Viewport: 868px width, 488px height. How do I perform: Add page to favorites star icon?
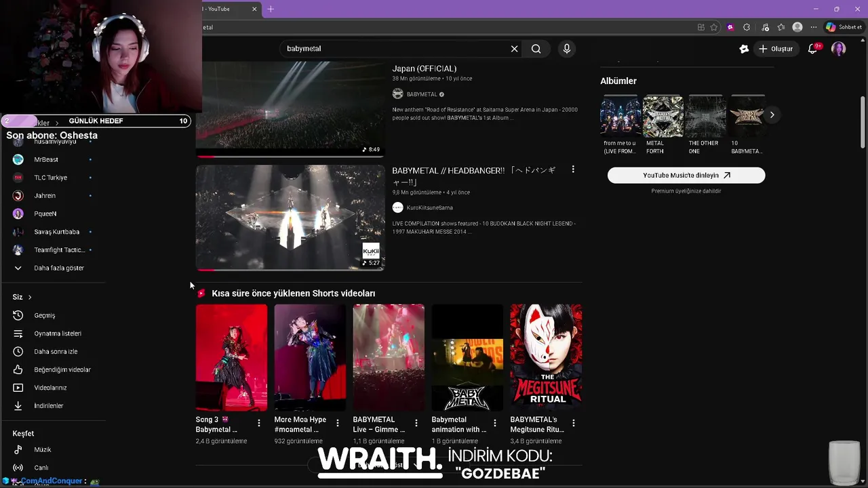pyautogui.click(x=714, y=27)
